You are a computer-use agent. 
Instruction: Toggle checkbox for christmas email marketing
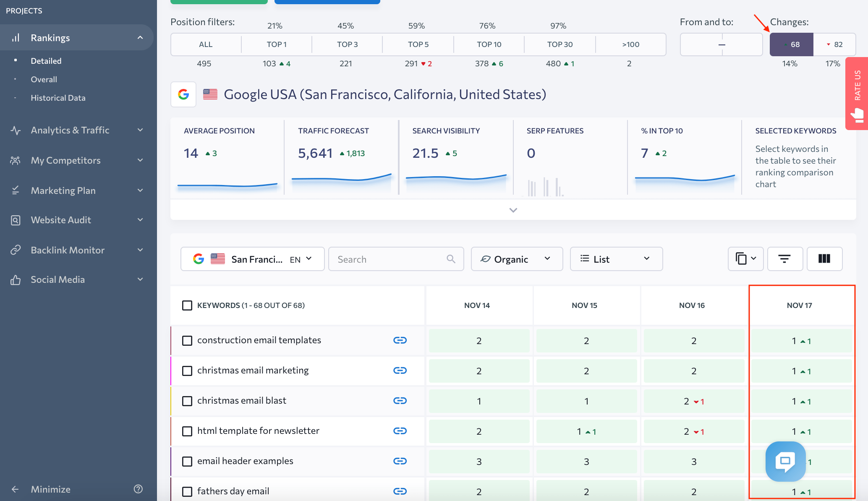[x=187, y=371]
